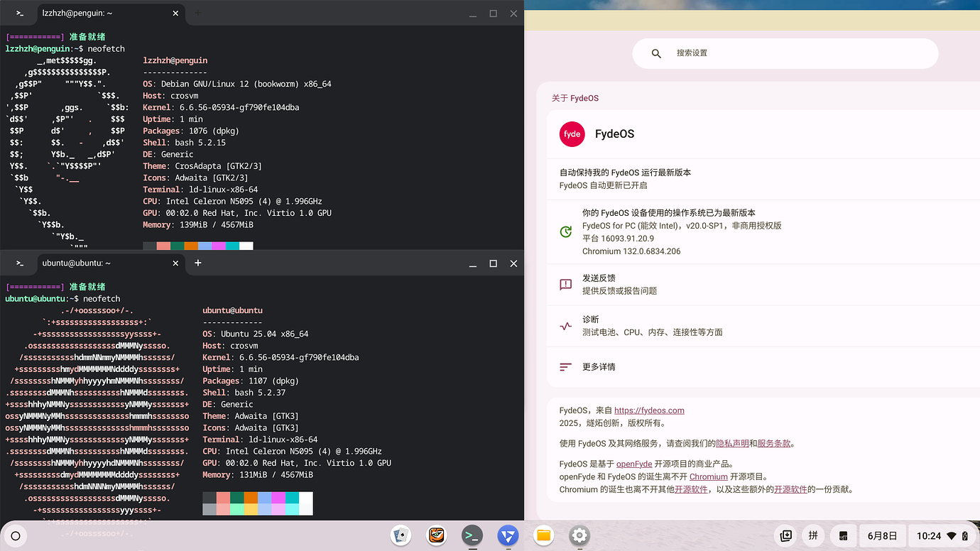Click the diagnostics pulse icon
Image resolution: width=980 pixels, height=551 pixels.
click(565, 325)
